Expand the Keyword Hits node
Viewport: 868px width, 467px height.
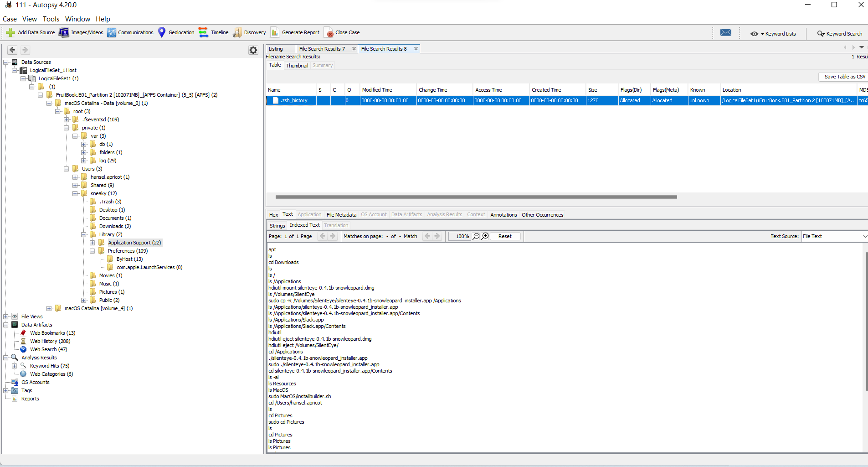click(x=15, y=366)
